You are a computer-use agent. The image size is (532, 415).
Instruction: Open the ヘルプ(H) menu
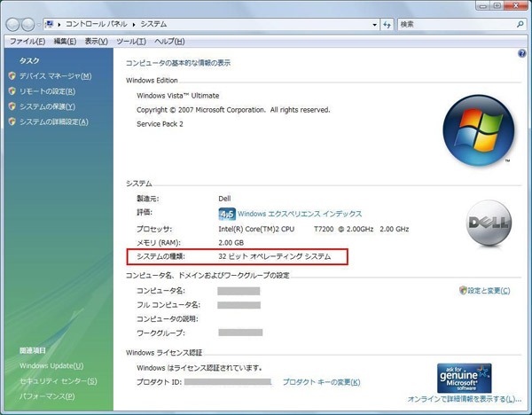click(x=169, y=42)
